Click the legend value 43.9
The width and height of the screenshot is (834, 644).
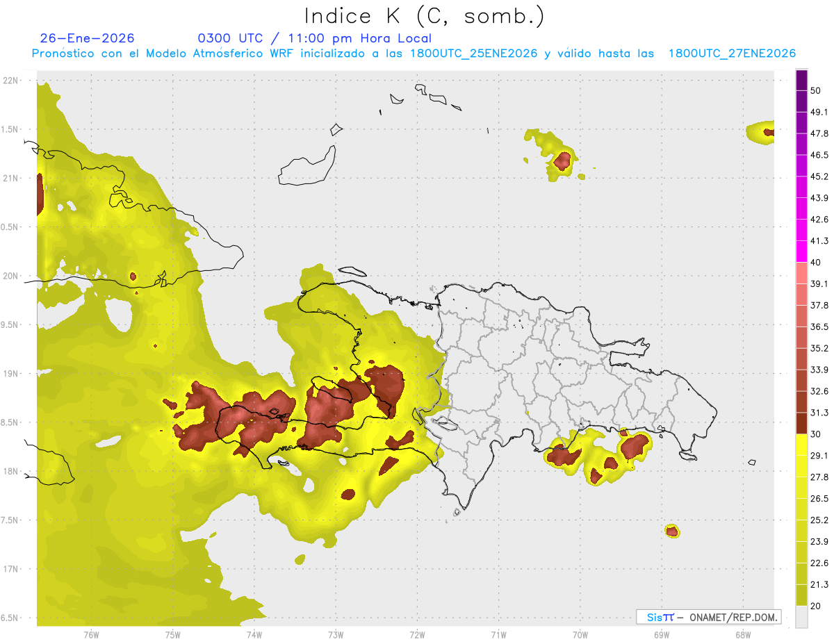click(x=819, y=198)
